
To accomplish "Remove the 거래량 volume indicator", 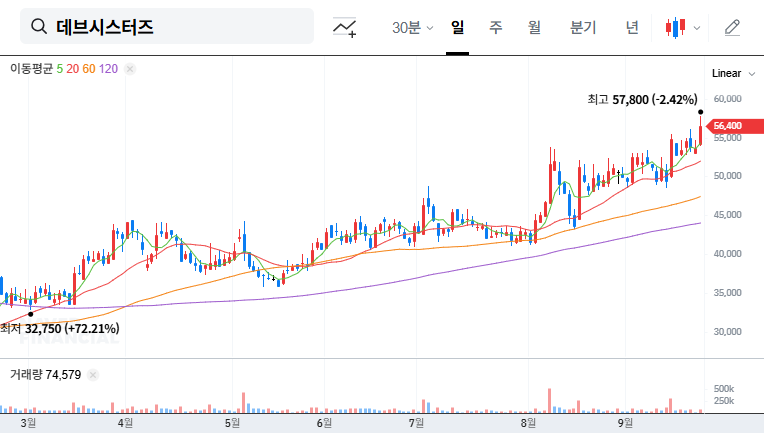I will coord(93,375).
